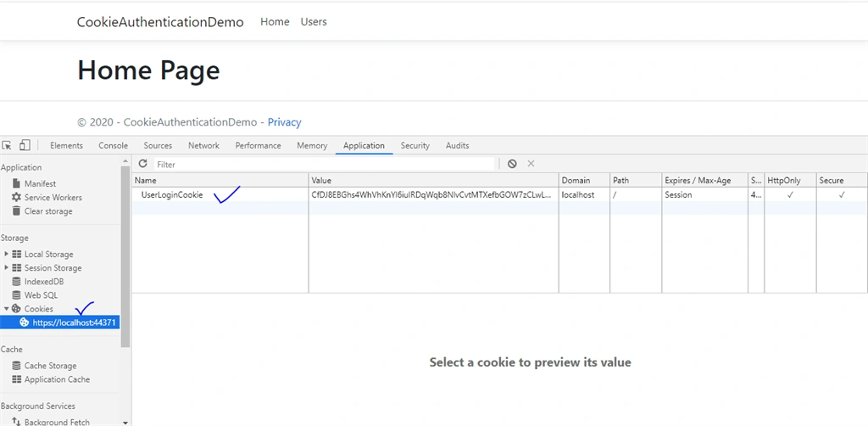Select the Background Fetch sidebar item

click(57, 422)
